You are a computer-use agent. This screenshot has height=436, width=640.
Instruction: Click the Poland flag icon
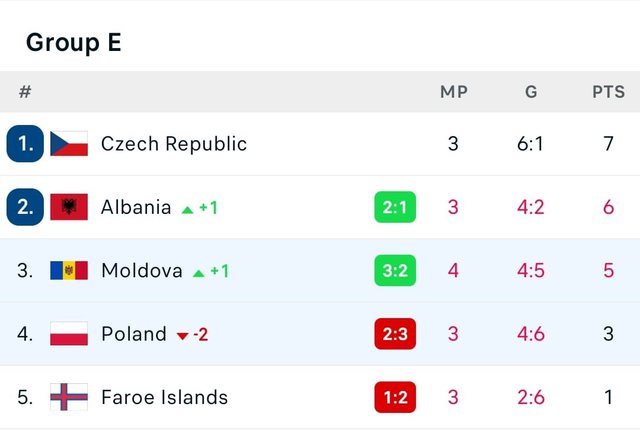coord(69,334)
